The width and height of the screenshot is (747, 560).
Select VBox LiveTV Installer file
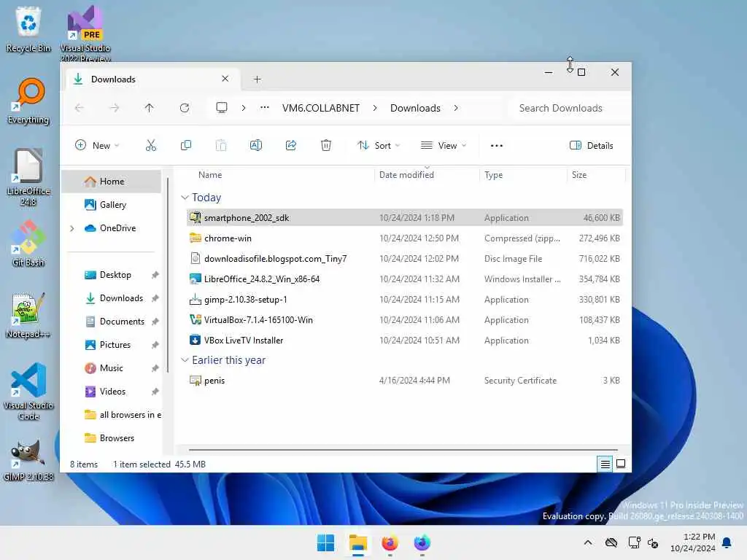[x=404, y=341]
